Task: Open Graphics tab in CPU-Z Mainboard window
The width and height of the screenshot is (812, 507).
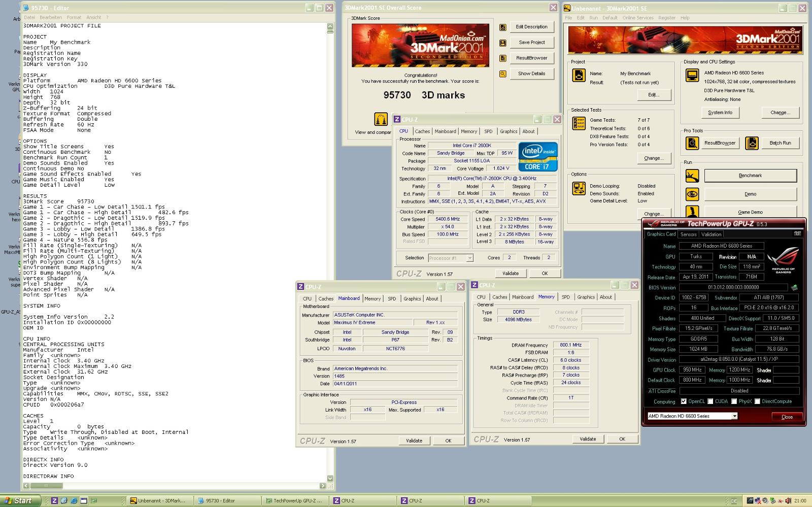Action: (x=412, y=299)
